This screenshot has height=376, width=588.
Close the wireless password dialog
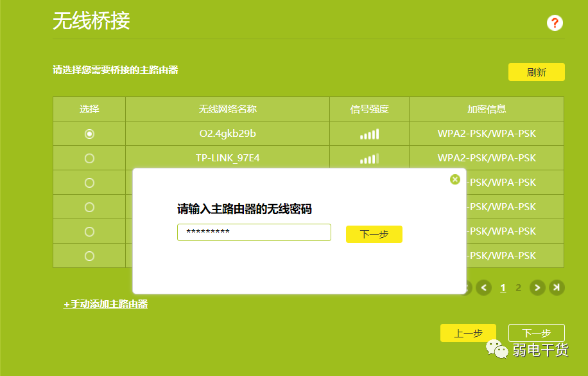coord(455,179)
